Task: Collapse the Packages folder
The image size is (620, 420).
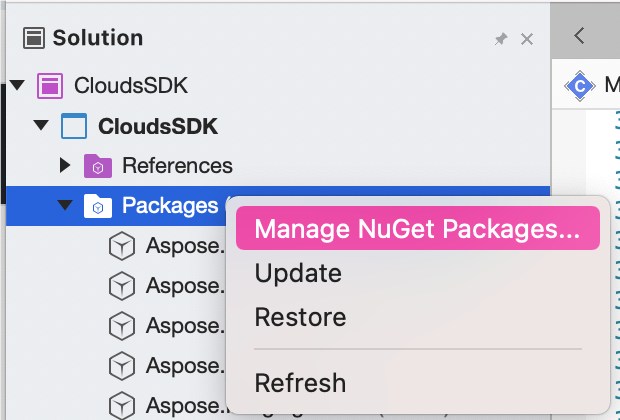Action: pyautogui.click(x=65, y=206)
